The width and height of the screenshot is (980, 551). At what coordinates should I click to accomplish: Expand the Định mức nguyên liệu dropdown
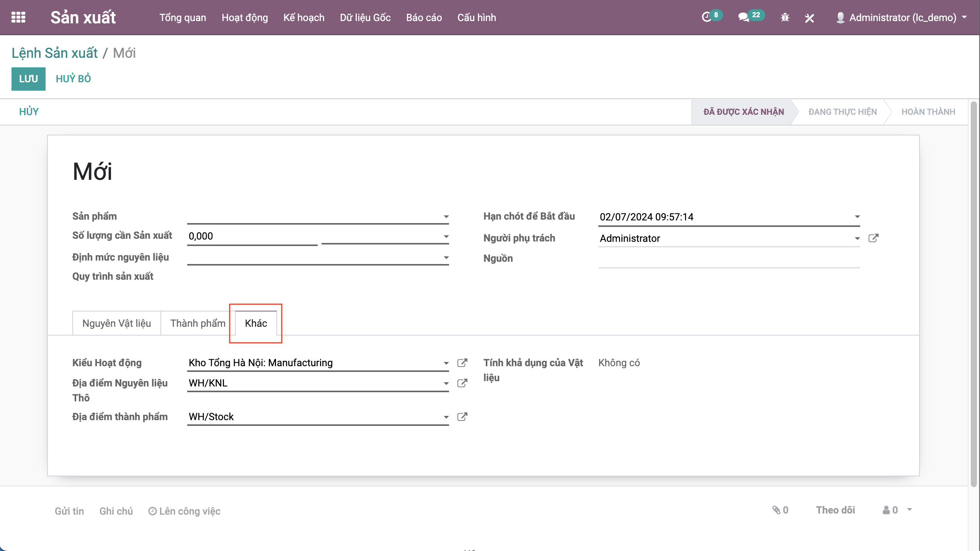click(x=446, y=258)
